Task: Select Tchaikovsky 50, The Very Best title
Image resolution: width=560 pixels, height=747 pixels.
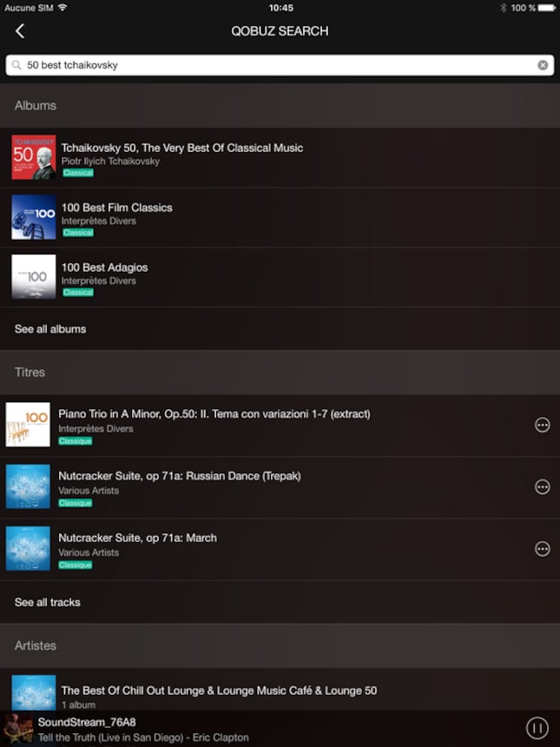Action: pyautogui.click(x=182, y=149)
